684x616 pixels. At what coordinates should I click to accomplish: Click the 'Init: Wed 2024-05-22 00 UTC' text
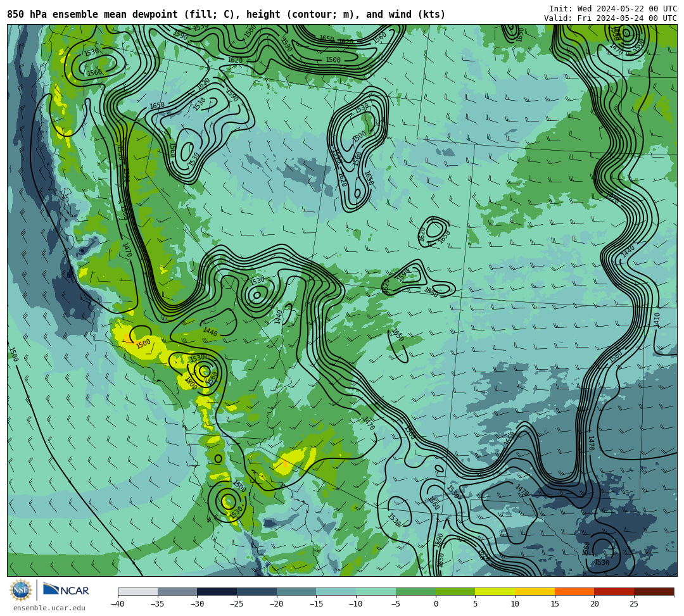click(x=613, y=9)
